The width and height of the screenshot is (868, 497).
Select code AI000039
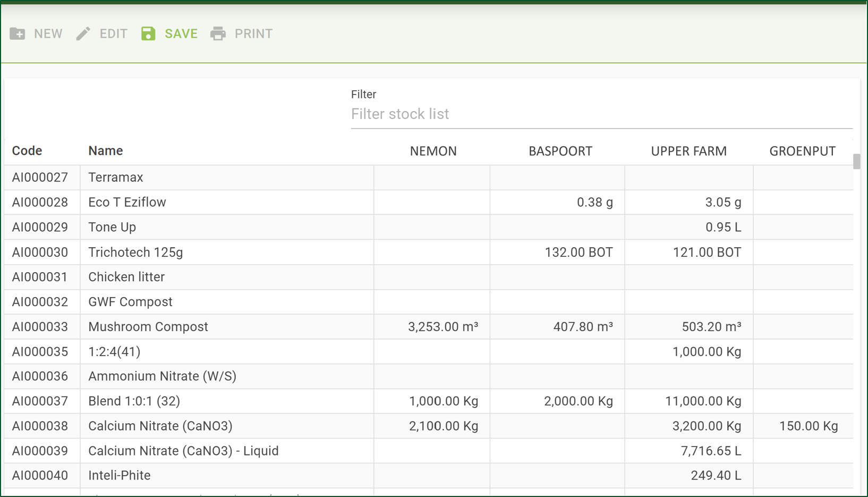[x=40, y=451]
